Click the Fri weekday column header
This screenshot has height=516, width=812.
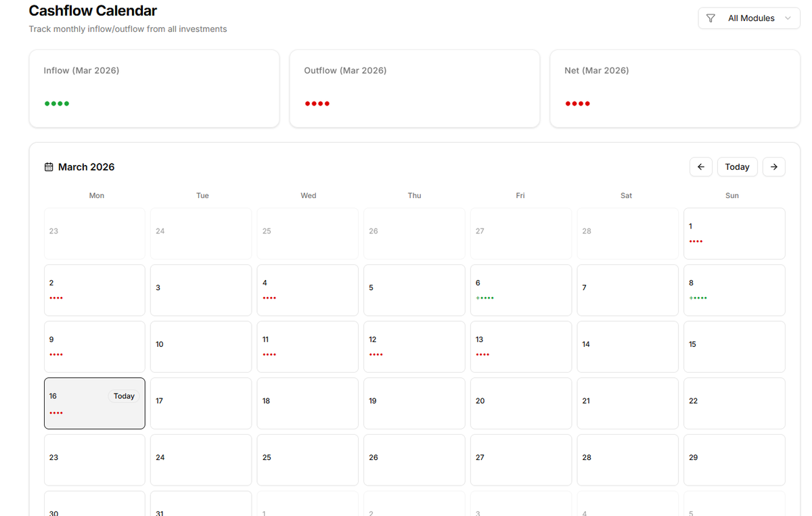[520, 195]
